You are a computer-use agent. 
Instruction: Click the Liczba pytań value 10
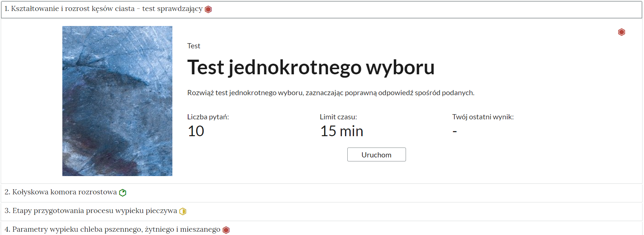point(196,131)
